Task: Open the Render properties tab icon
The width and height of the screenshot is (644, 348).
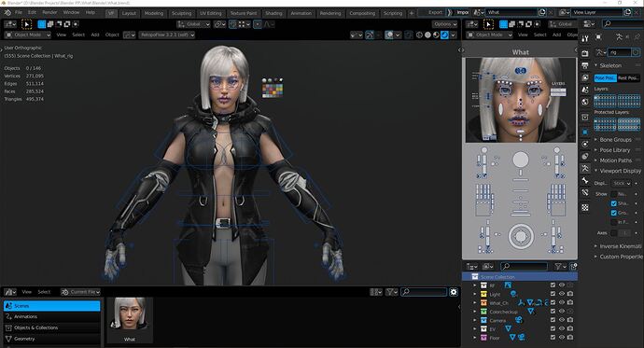Action: pos(585,53)
